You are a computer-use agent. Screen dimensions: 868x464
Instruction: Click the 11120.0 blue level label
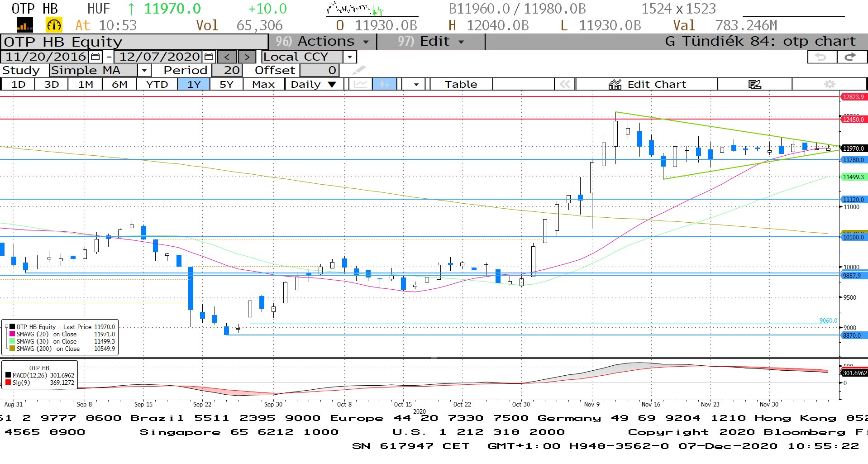point(854,200)
